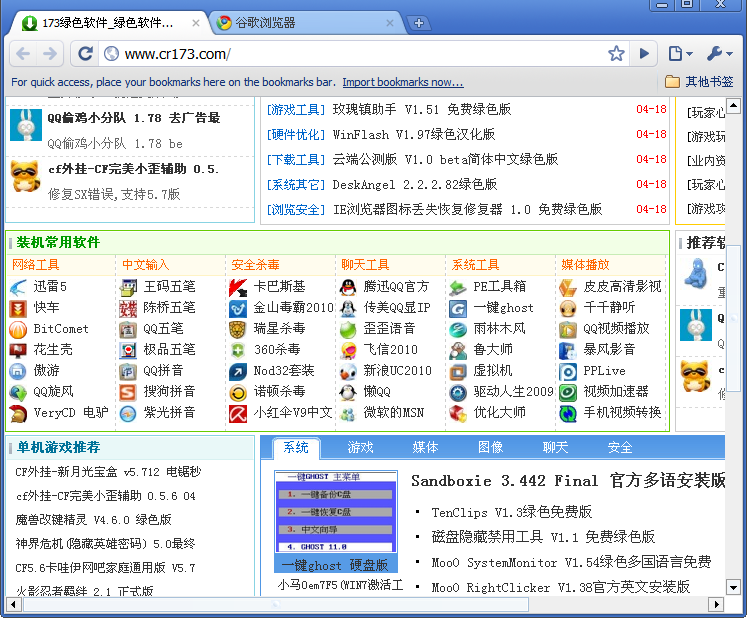Viewport: 747px width, 618px height.
Task: Click the 瑞星杀毒 lion icon
Action: click(x=238, y=329)
